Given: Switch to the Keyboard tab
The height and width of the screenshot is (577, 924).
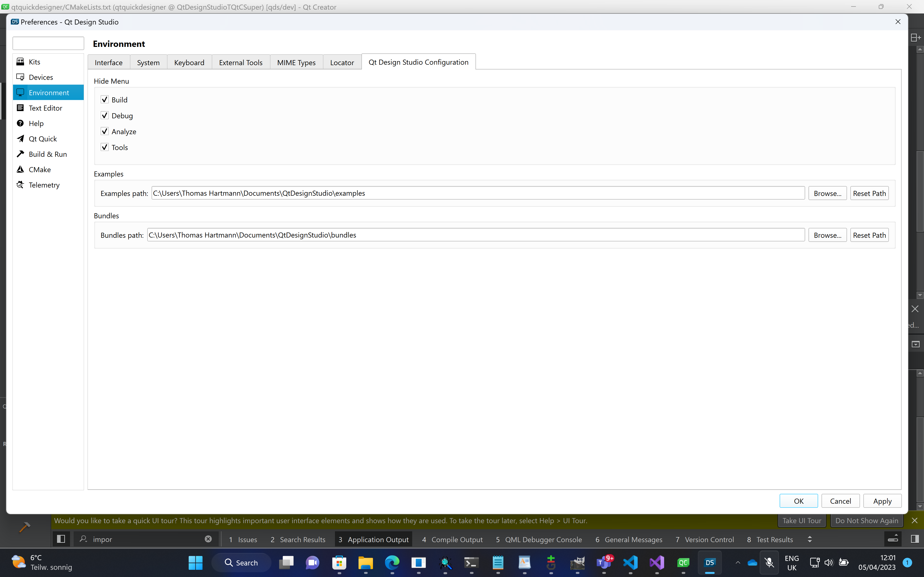Looking at the screenshot, I should [x=189, y=63].
